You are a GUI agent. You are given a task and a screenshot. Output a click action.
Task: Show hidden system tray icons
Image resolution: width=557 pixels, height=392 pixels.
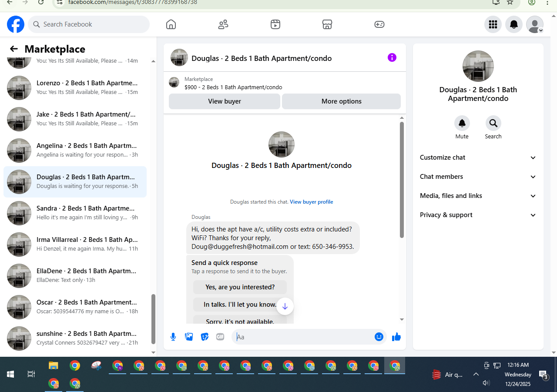click(x=476, y=374)
